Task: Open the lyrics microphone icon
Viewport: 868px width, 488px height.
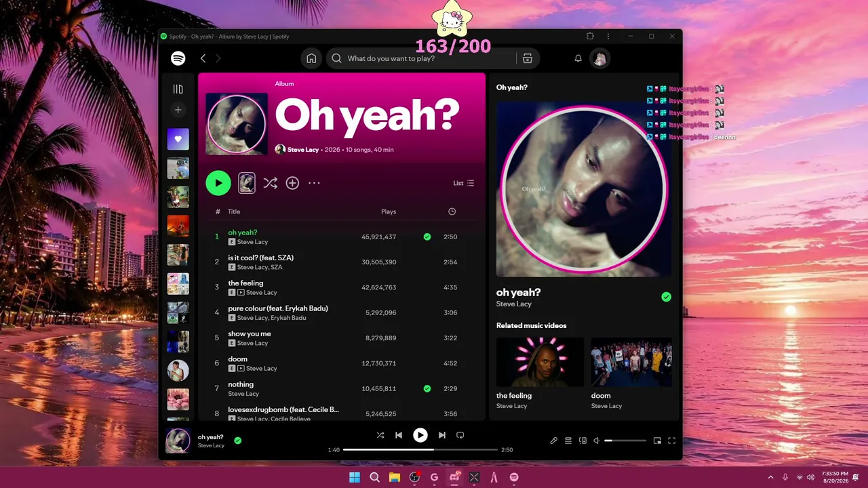Action: coord(553,441)
